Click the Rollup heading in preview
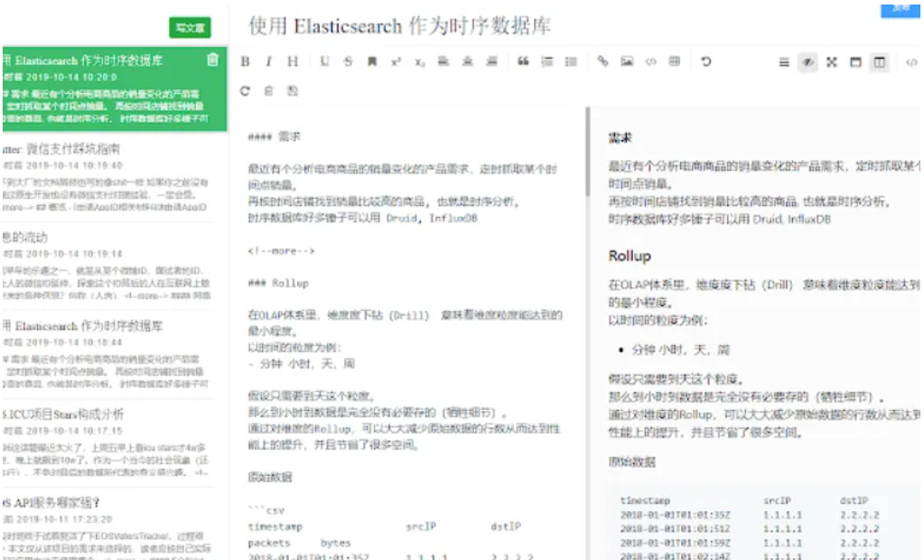 point(630,256)
